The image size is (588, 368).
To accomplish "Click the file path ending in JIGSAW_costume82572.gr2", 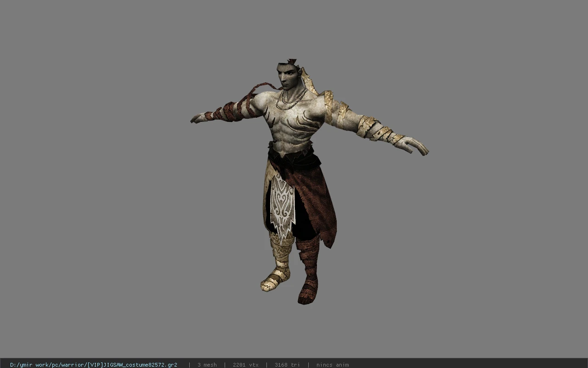I will (93, 365).
